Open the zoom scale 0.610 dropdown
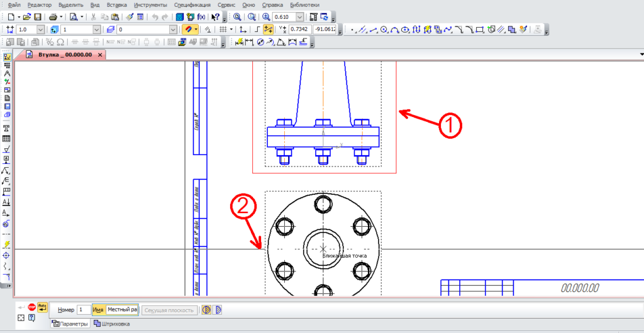 point(299,16)
